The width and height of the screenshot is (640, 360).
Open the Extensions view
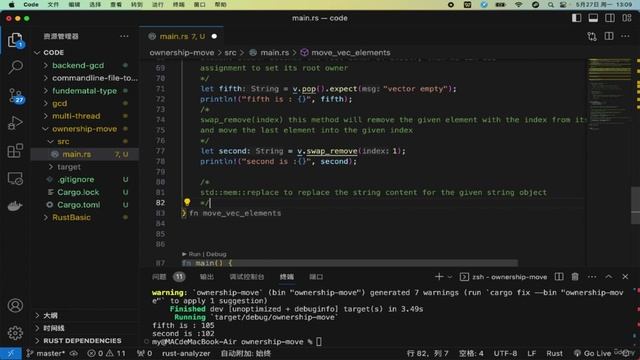[x=15, y=151]
